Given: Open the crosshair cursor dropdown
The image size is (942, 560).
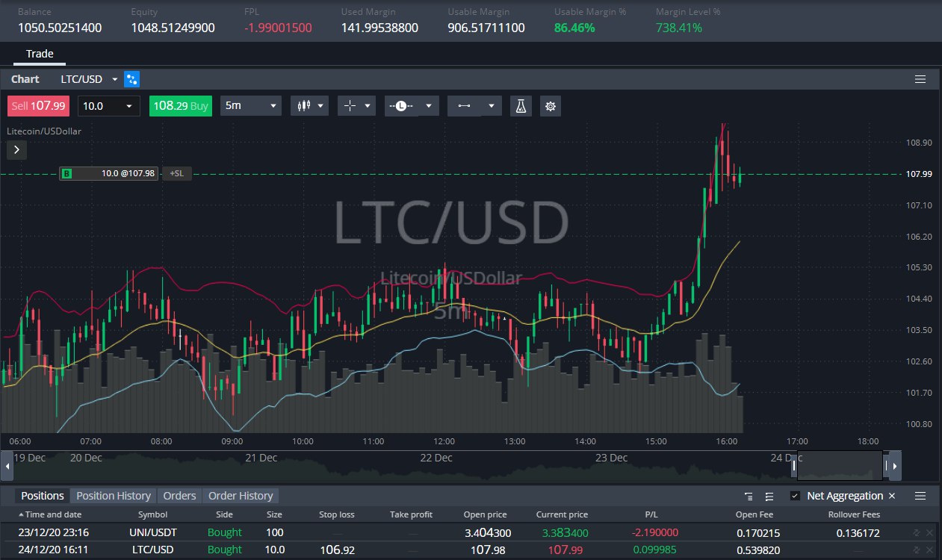Looking at the screenshot, I should [x=356, y=106].
